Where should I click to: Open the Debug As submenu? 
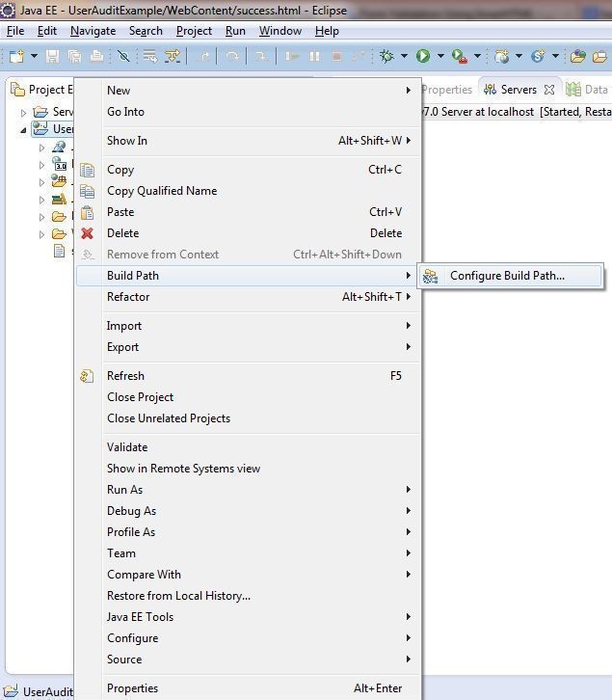(248, 511)
